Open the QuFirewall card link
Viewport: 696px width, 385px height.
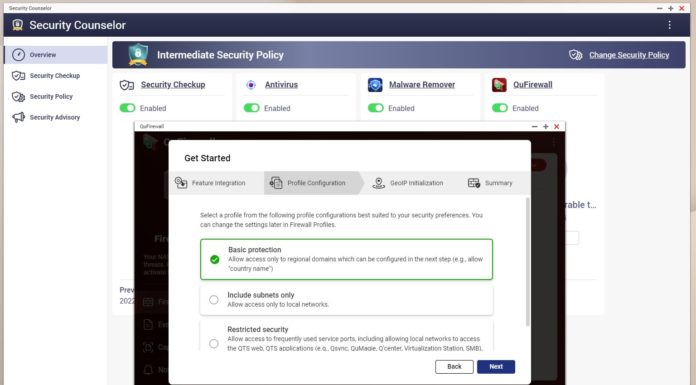tap(533, 84)
